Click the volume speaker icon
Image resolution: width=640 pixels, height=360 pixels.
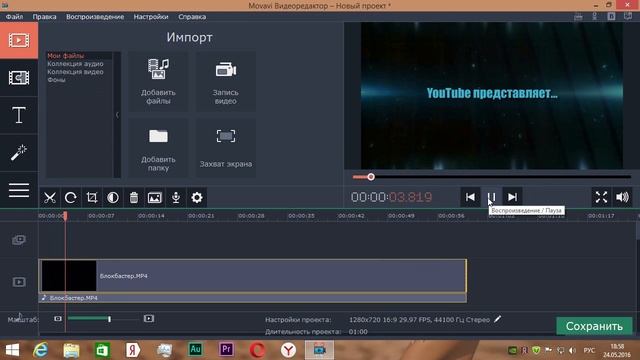click(x=622, y=197)
